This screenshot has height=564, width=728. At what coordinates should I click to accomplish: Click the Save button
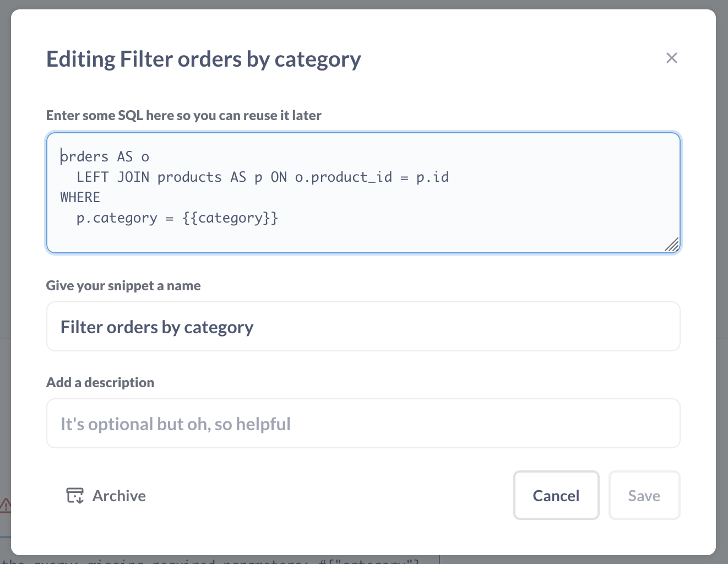[x=644, y=495]
